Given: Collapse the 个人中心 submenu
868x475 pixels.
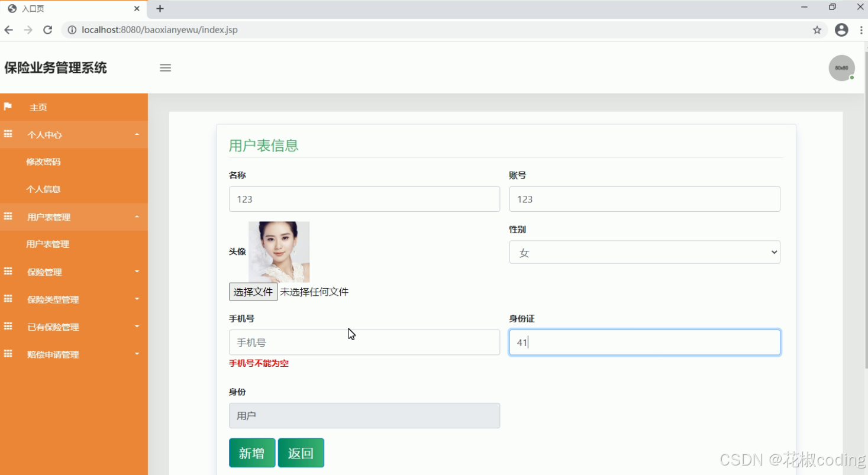Looking at the screenshot, I should (137, 134).
